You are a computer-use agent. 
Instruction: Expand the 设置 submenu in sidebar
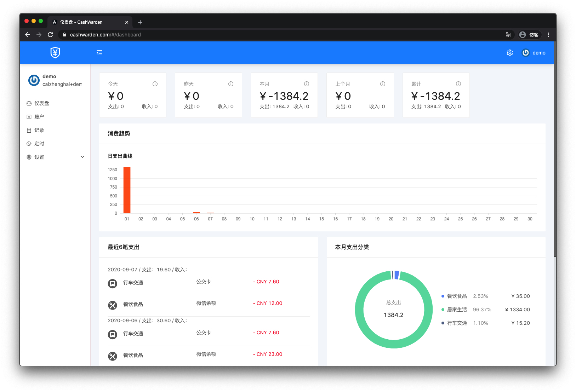(x=55, y=157)
